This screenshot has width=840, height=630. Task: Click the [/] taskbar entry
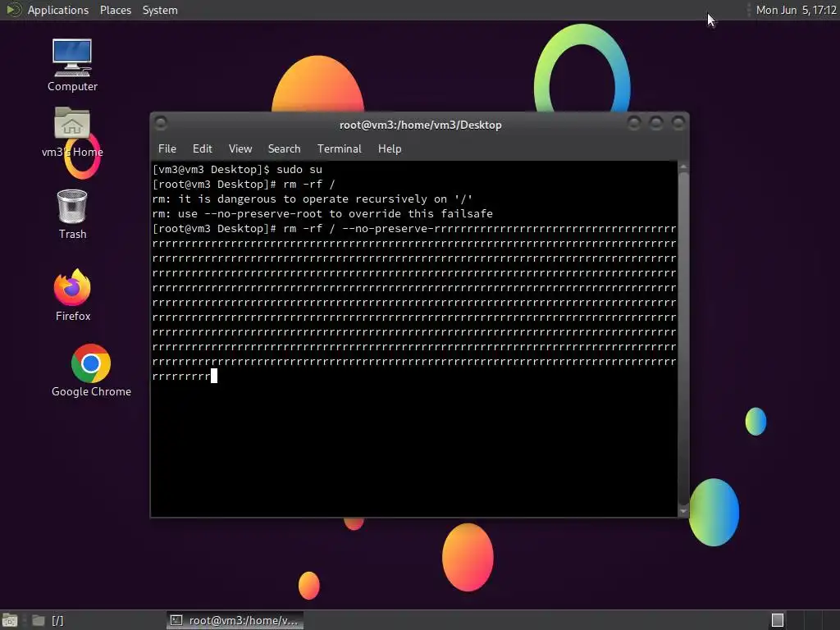pos(57,620)
